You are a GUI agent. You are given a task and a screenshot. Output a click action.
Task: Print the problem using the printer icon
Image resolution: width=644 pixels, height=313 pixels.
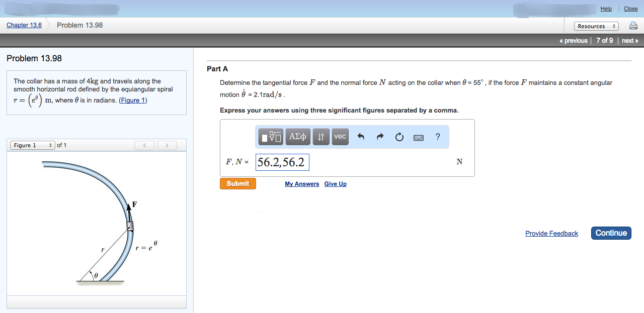click(633, 26)
